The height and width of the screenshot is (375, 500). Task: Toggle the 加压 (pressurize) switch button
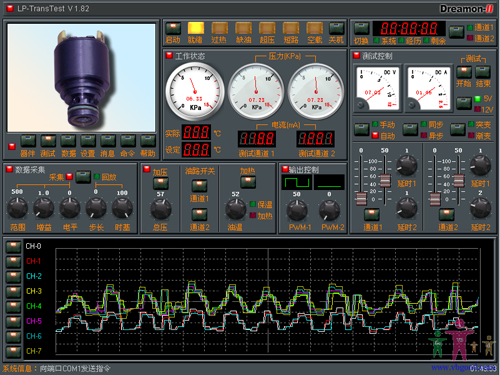tap(161, 184)
